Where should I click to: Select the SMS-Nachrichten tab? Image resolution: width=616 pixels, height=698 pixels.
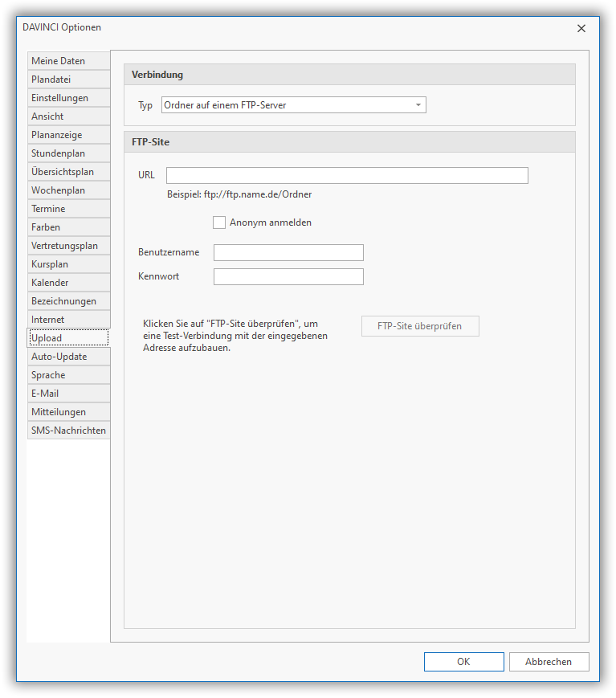[67, 431]
